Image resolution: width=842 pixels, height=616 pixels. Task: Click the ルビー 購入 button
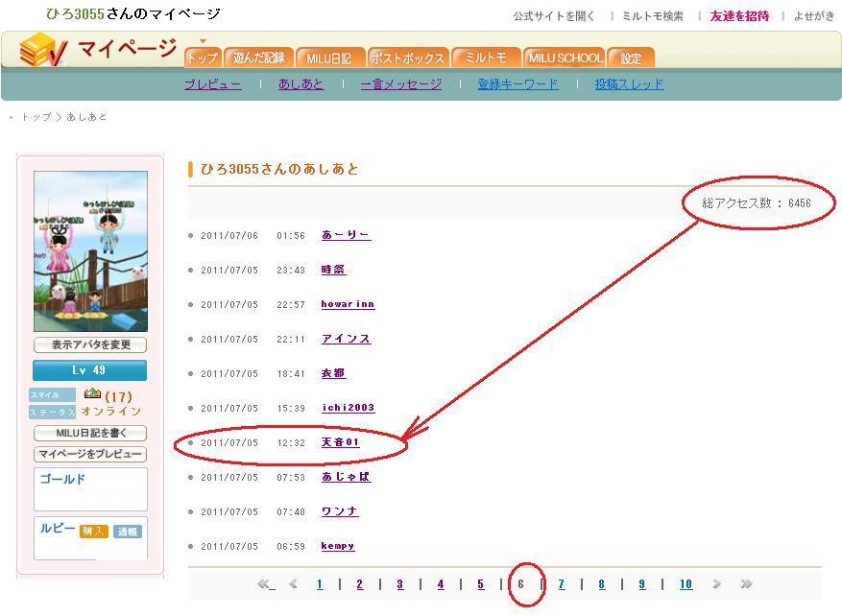(93, 532)
